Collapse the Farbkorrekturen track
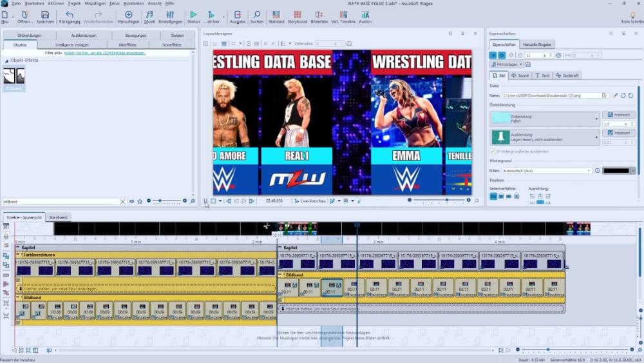The image size is (644, 363). coord(19,255)
